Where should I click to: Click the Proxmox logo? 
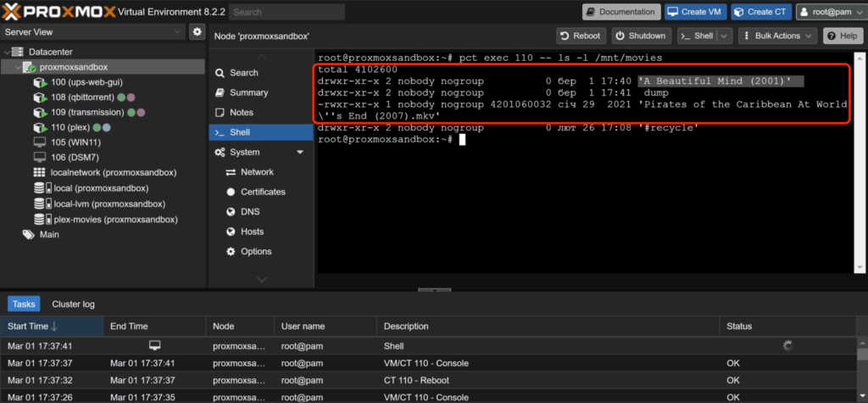click(59, 11)
